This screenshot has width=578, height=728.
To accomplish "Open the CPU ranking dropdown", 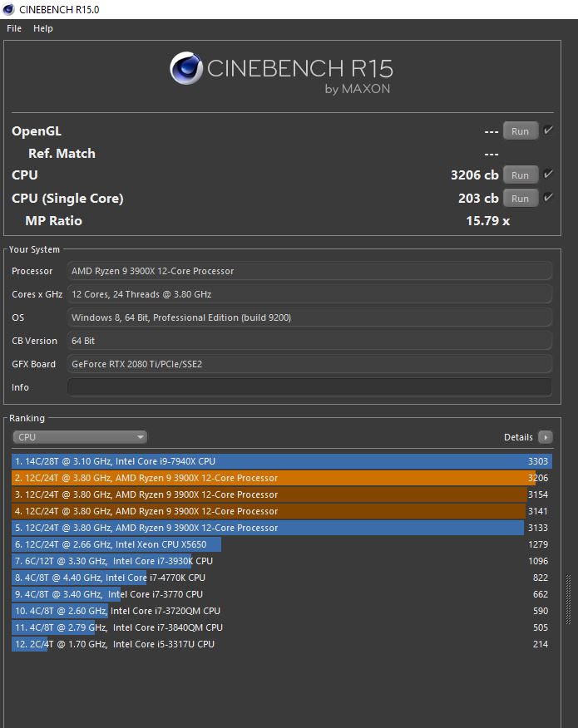I will [80, 437].
